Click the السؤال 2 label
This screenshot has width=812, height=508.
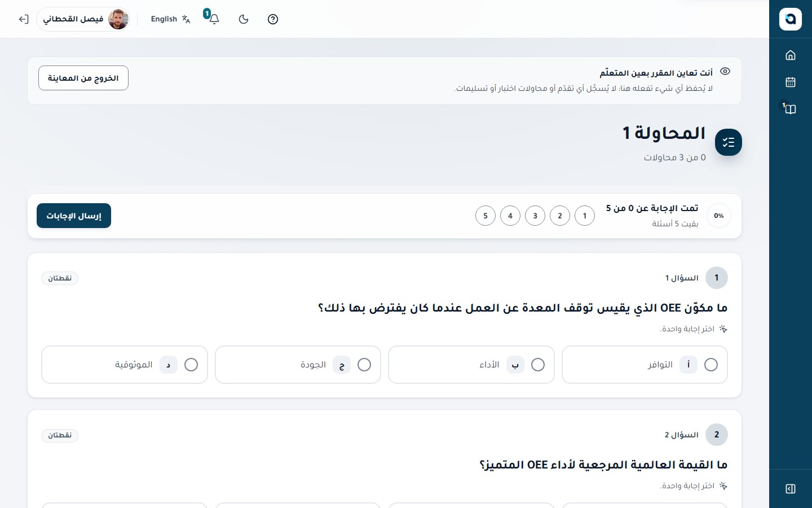682,435
